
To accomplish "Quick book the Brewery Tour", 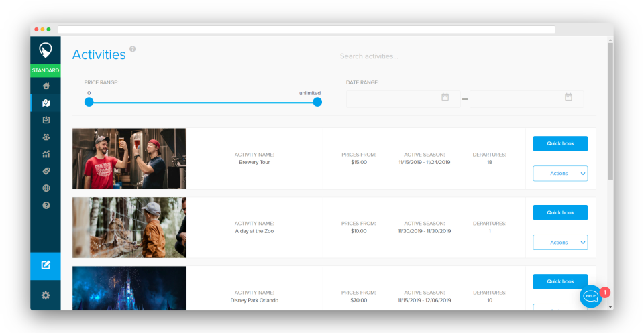I will [560, 144].
